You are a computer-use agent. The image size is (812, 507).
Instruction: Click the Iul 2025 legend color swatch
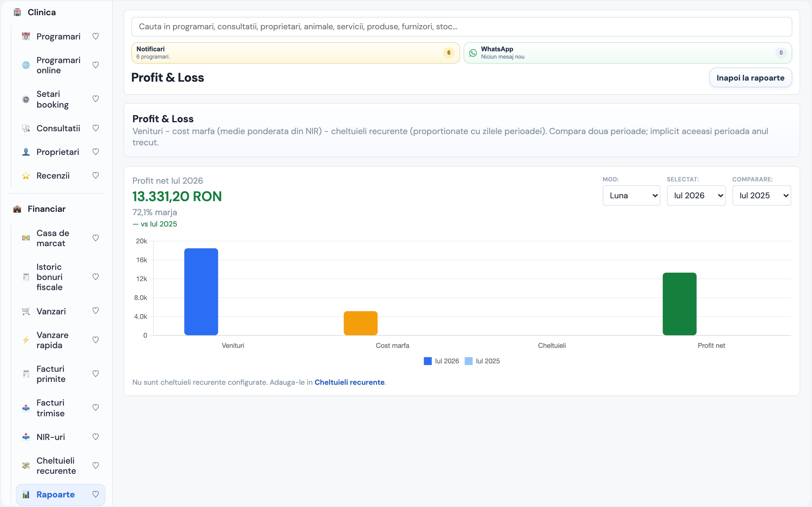469,361
